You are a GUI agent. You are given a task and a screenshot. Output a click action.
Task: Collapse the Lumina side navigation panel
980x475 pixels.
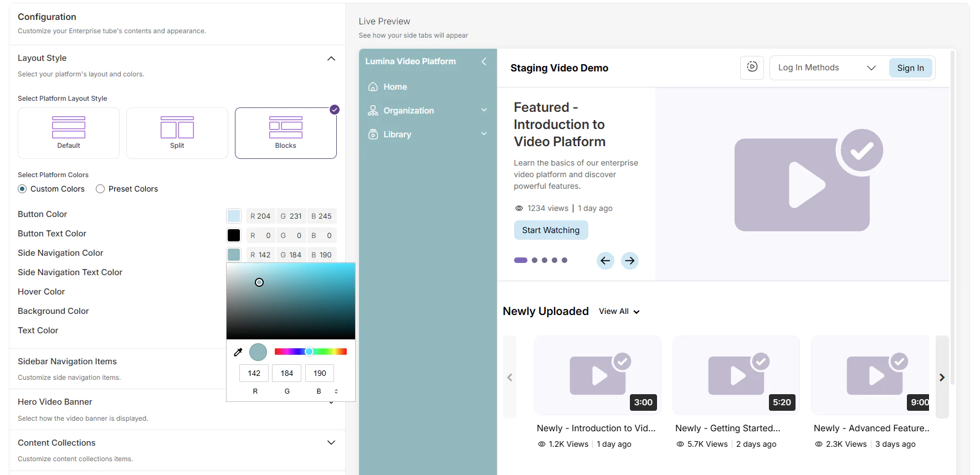tap(484, 61)
